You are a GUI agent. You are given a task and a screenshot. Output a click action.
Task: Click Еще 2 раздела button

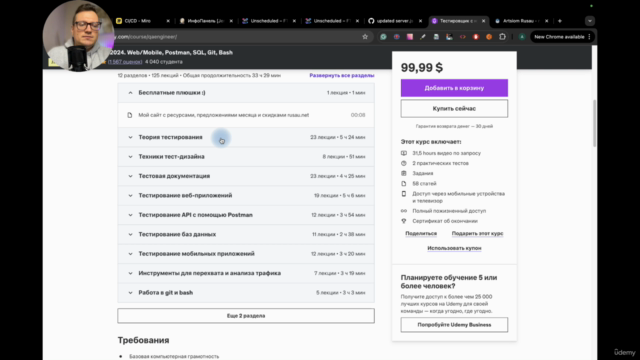pos(246,316)
